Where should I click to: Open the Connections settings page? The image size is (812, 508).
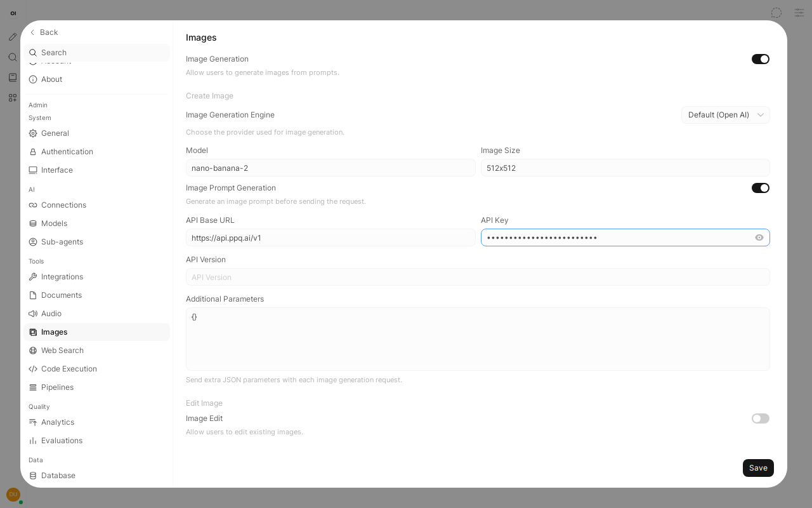pos(96,205)
